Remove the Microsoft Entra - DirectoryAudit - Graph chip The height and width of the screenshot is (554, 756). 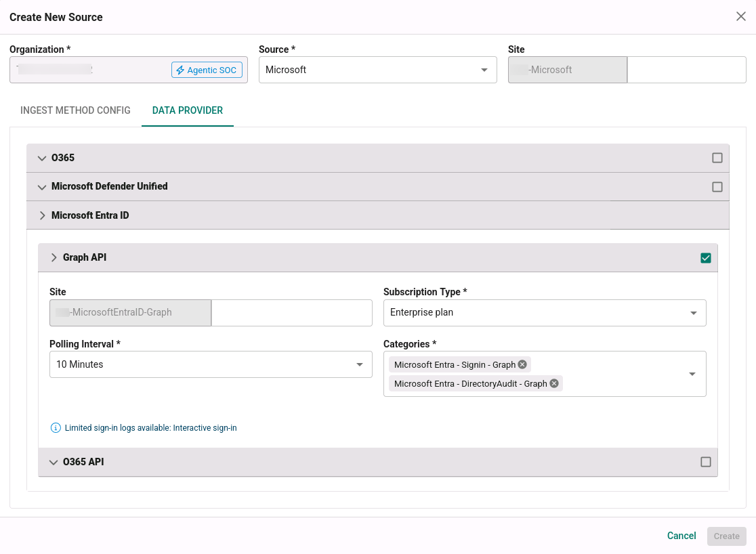click(554, 383)
